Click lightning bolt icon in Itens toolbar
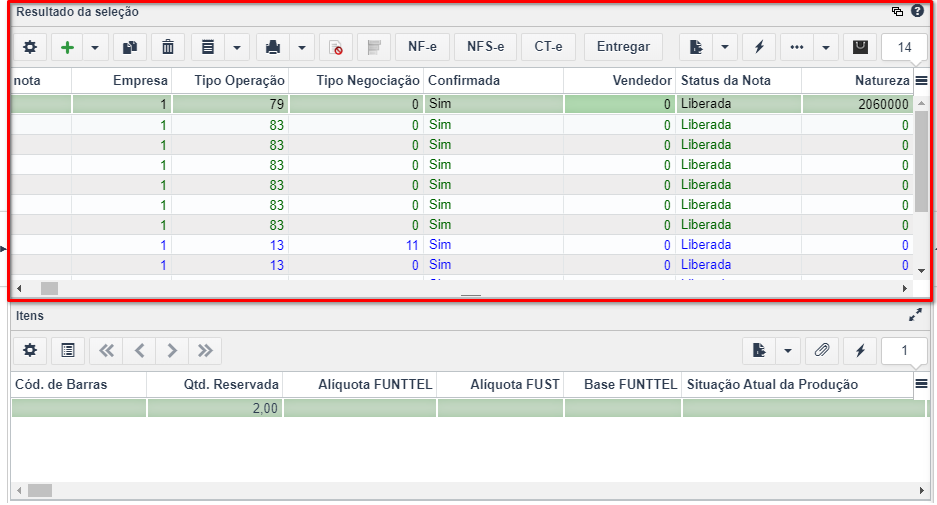 tap(861, 351)
